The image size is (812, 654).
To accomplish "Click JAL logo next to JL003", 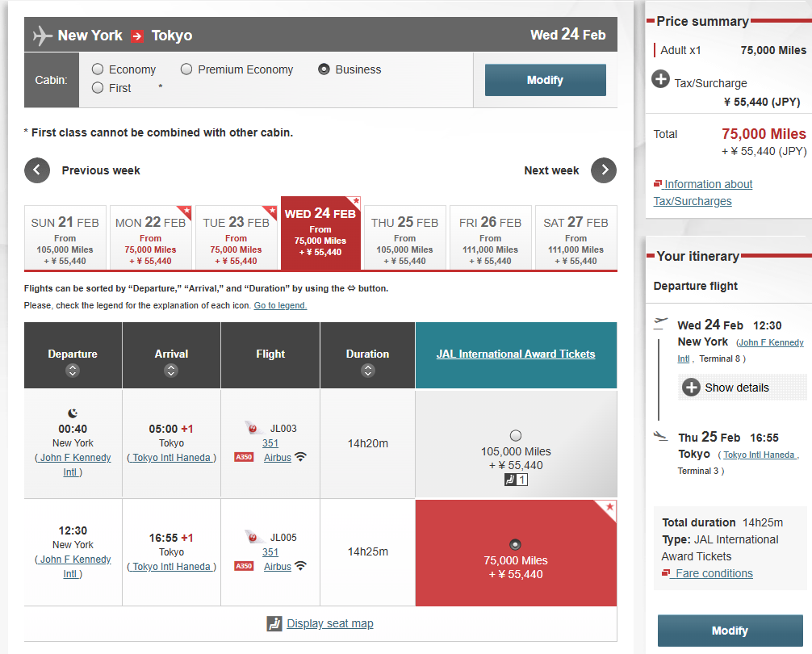I will pos(253,428).
